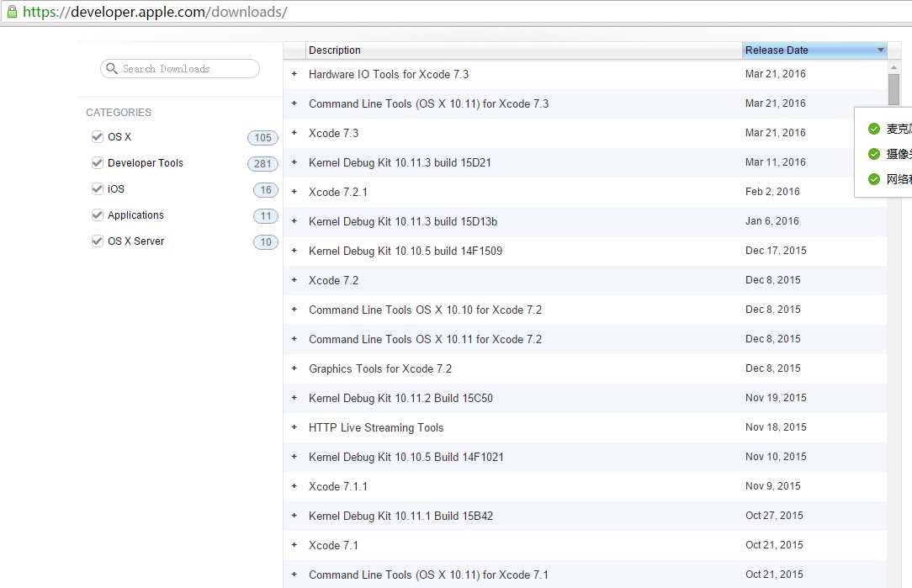Expand Command Line Tools for Xcode 7.3 row
The height and width of the screenshot is (588, 912).
coord(294,103)
